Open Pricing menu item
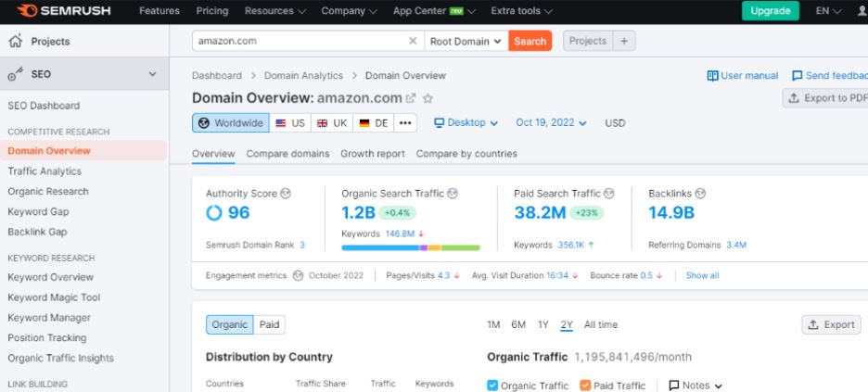The height and width of the screenshot is (392, 868). point(212,11)
